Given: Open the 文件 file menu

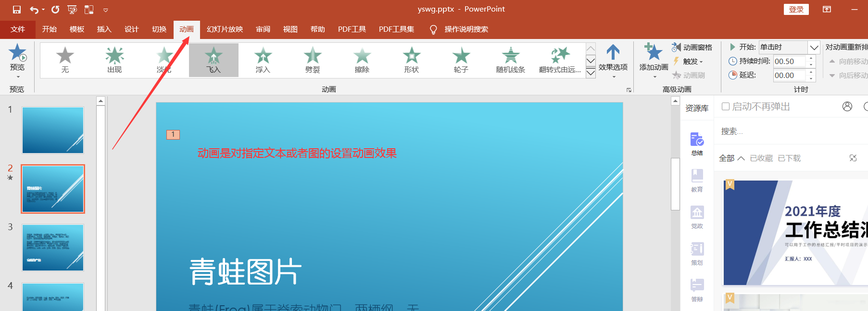Looking at the screenshot, I should [18, 29].
